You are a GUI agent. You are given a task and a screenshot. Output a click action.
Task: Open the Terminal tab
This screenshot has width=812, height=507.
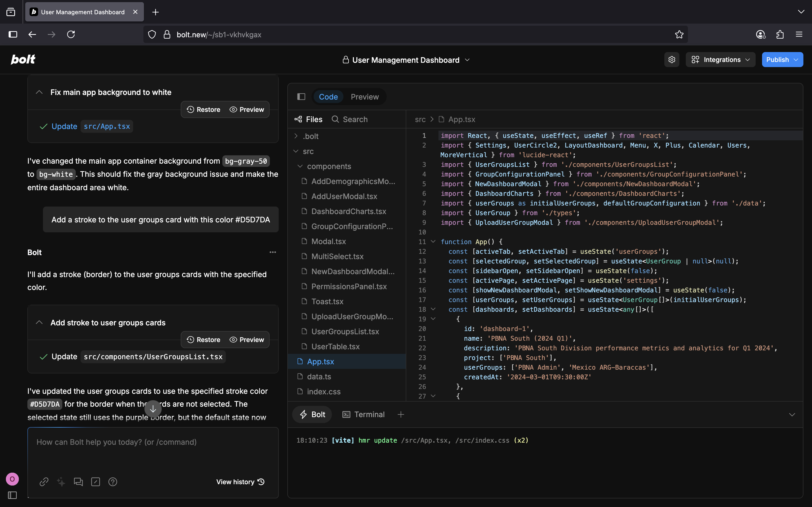click(x=363, y=414)
